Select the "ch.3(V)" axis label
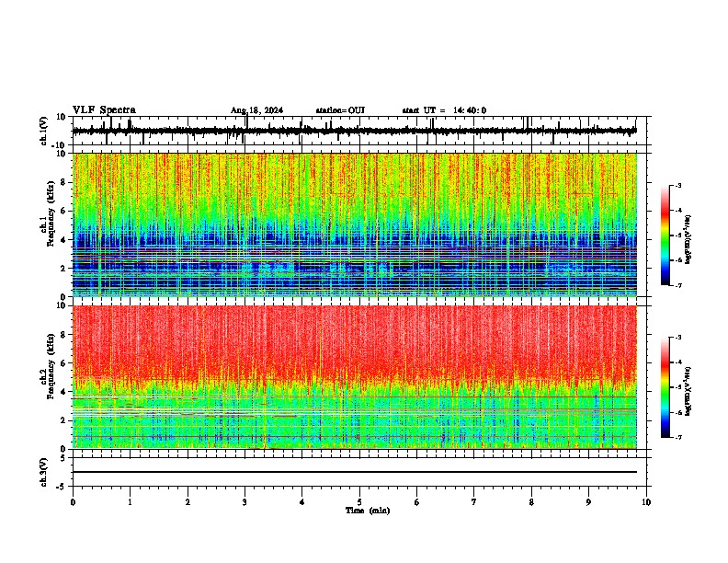The image size is (728, 563). (44, 472)
